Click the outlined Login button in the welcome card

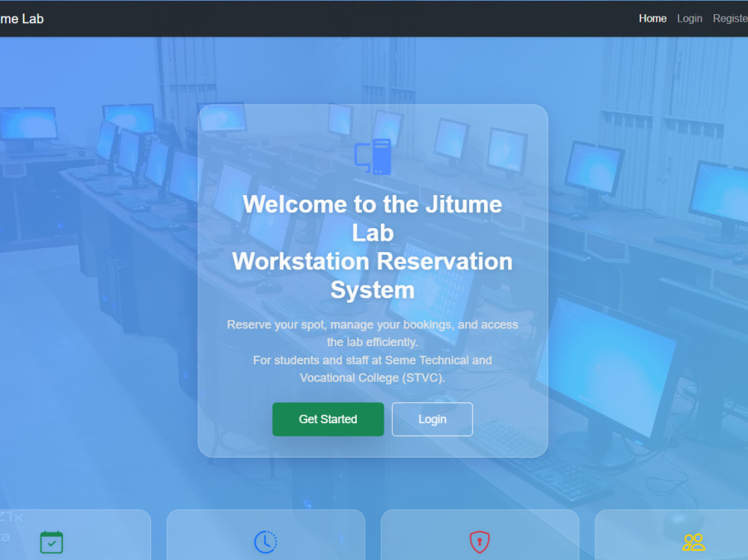tap(432, 419)
